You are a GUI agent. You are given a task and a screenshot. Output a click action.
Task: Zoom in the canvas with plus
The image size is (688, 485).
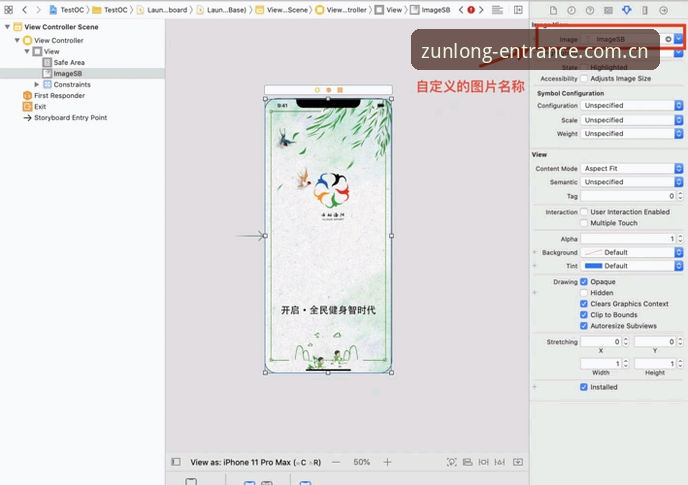(387, 462)
